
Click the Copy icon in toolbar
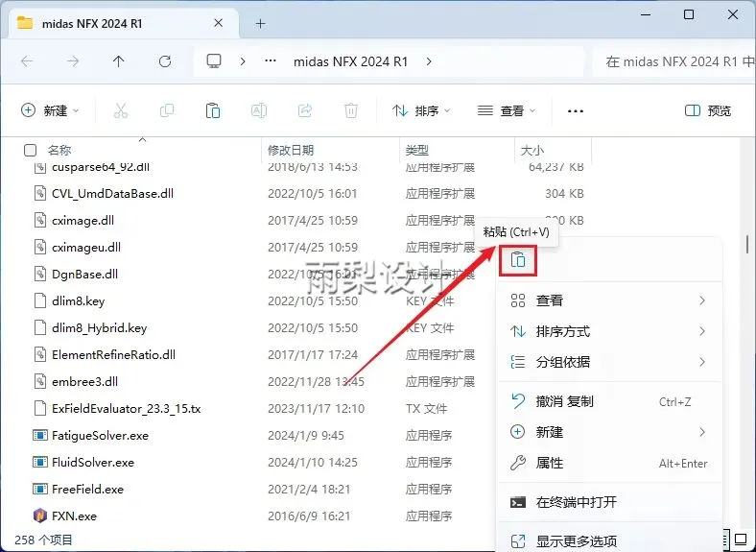coord(167,110)
